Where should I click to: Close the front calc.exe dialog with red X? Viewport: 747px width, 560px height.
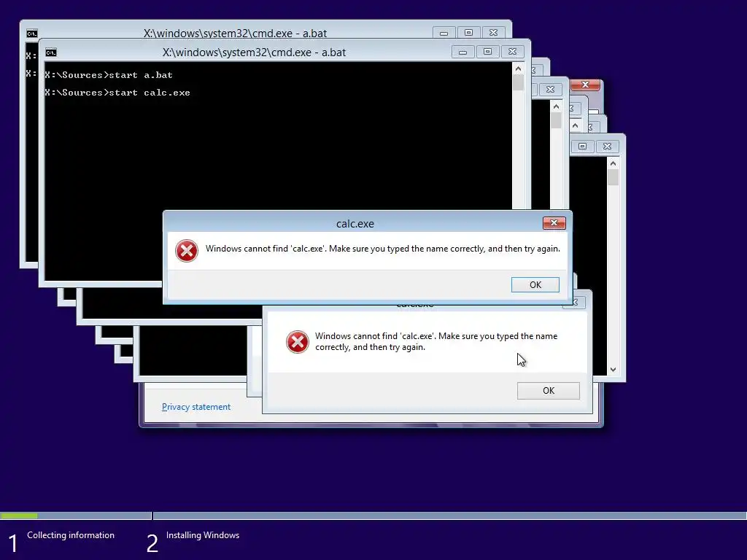point(554,223)
